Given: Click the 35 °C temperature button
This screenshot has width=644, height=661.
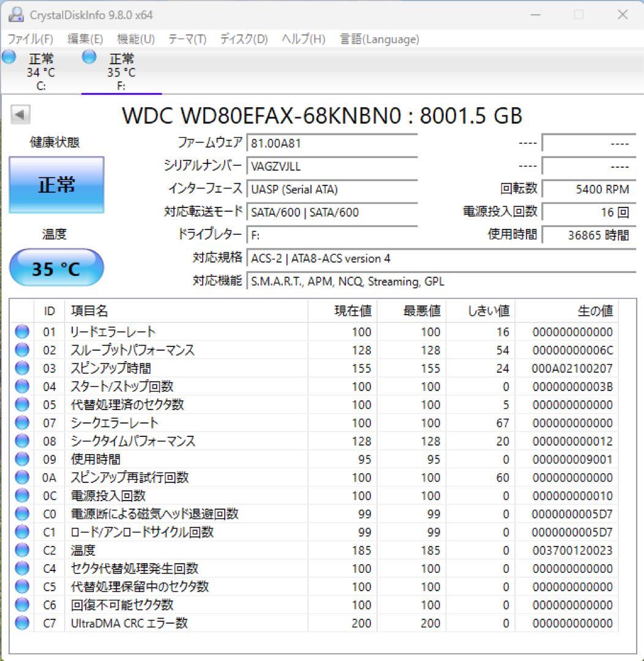Looking at the screenshot, I should [x=56, y=267].
